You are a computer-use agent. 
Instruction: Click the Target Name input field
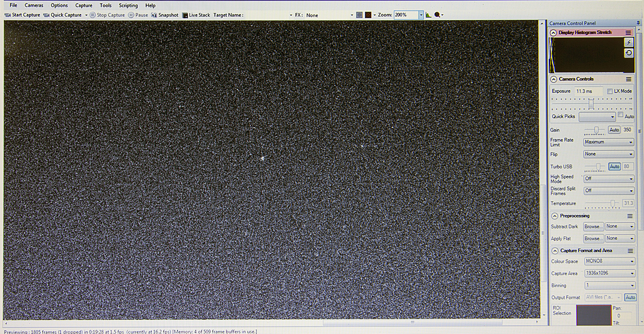pos(266,15)
